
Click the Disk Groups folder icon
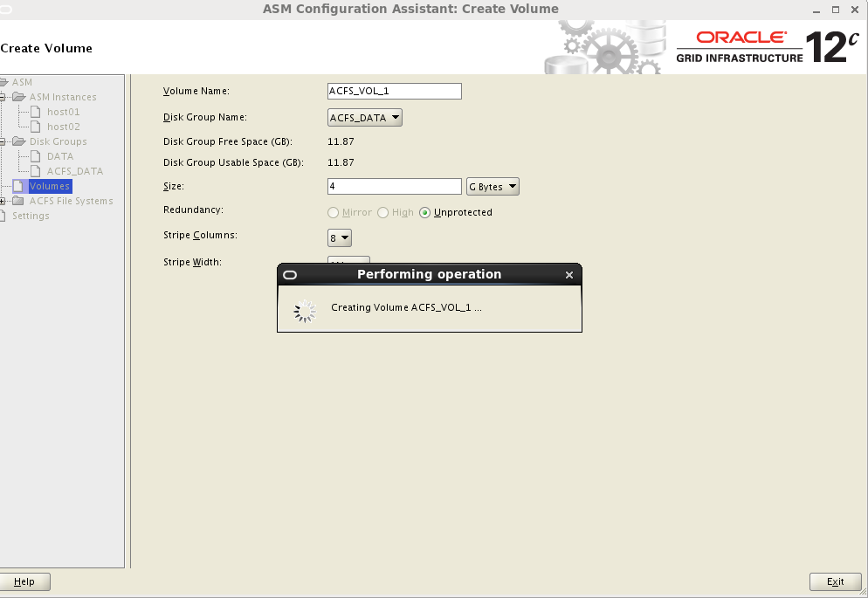[x=19, y=141]
